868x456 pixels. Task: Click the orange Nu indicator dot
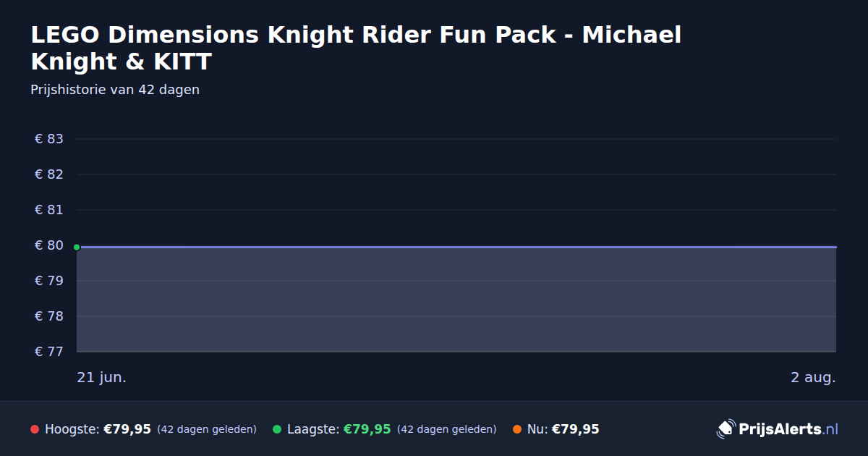(517, 429)
